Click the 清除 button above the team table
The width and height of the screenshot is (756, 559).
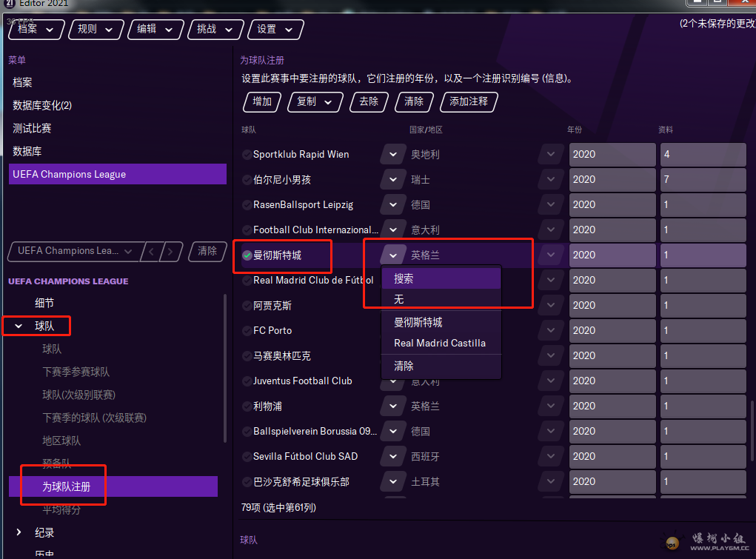point(414,101)
